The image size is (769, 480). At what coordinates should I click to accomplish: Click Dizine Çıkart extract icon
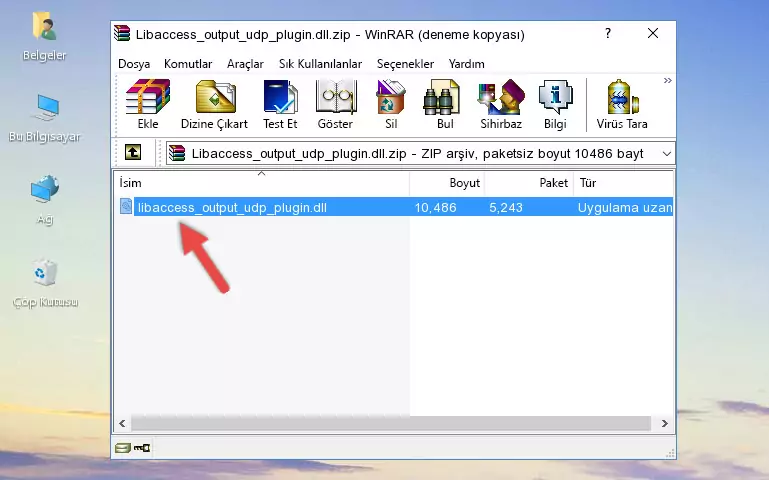tap(214, 104)
